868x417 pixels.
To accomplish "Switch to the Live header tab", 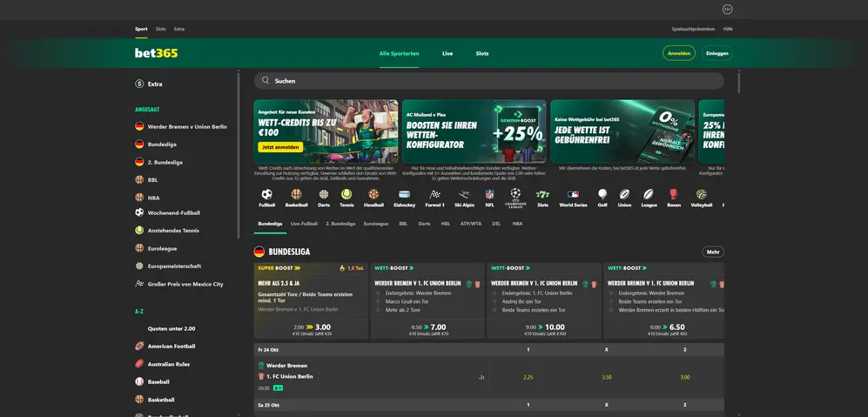I will pos(447,54).
